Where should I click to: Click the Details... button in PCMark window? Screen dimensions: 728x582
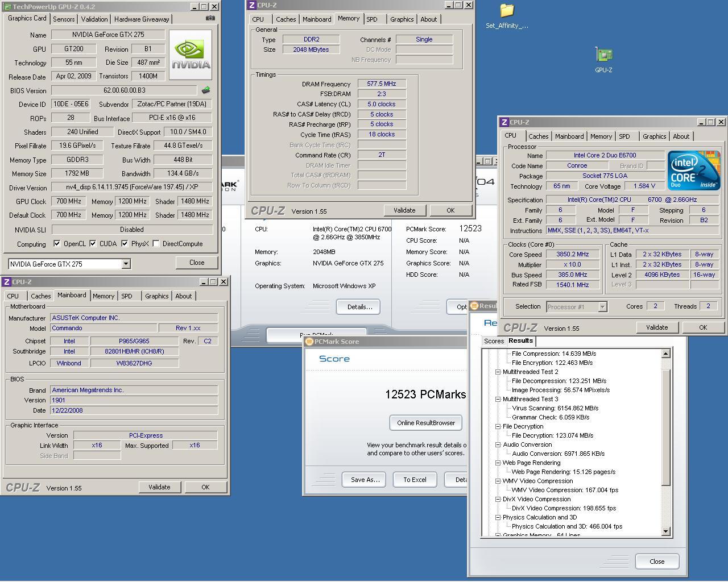(x=359, y=307)
